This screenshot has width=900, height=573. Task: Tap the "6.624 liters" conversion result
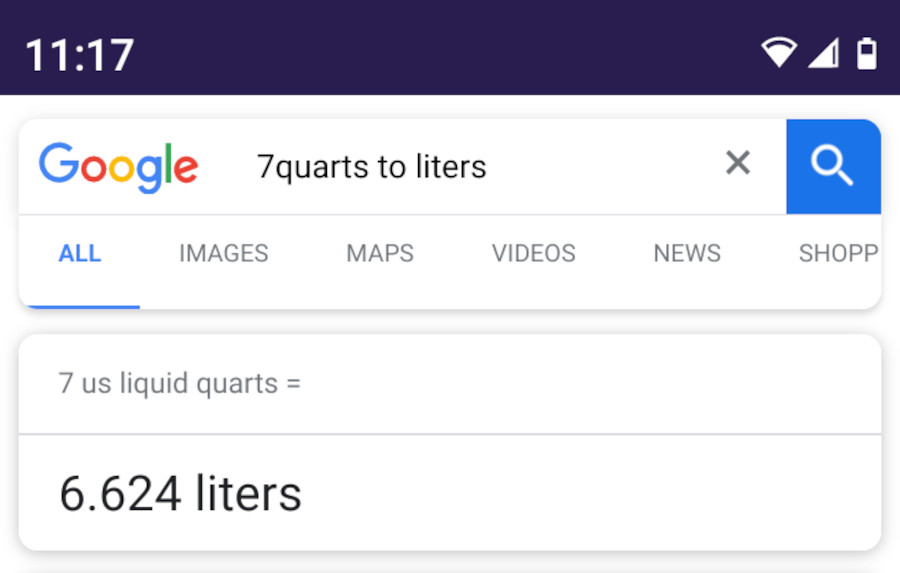(181, 494)
